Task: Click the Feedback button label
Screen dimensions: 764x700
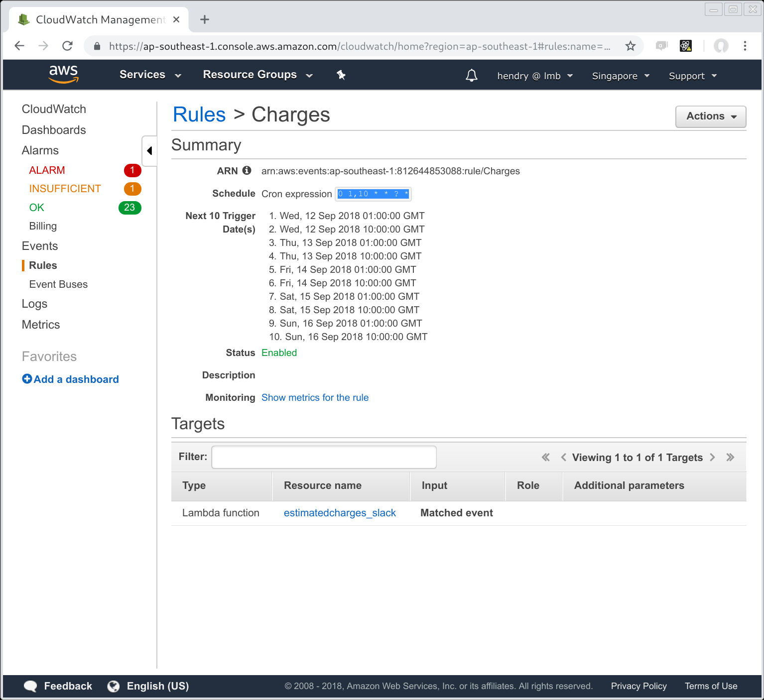Action: point(68,686)
